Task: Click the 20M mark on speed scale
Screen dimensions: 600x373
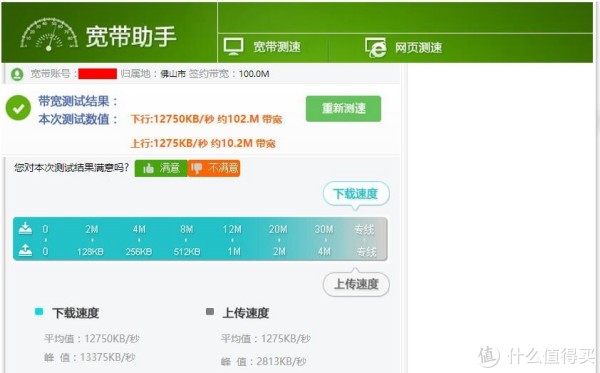Action: [x=278, y=229]
